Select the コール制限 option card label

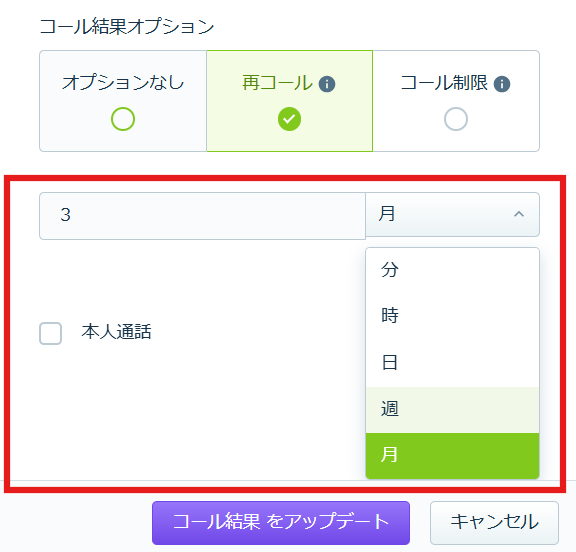point(444,83)
